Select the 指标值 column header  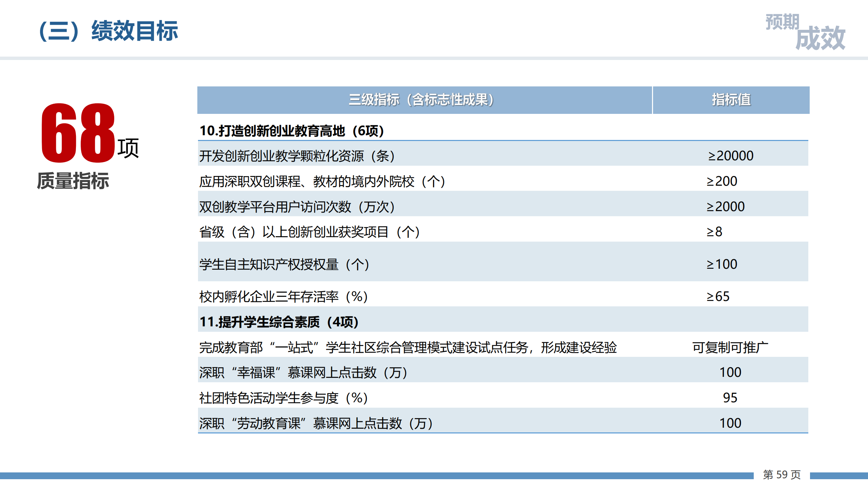tap(731, 100)
